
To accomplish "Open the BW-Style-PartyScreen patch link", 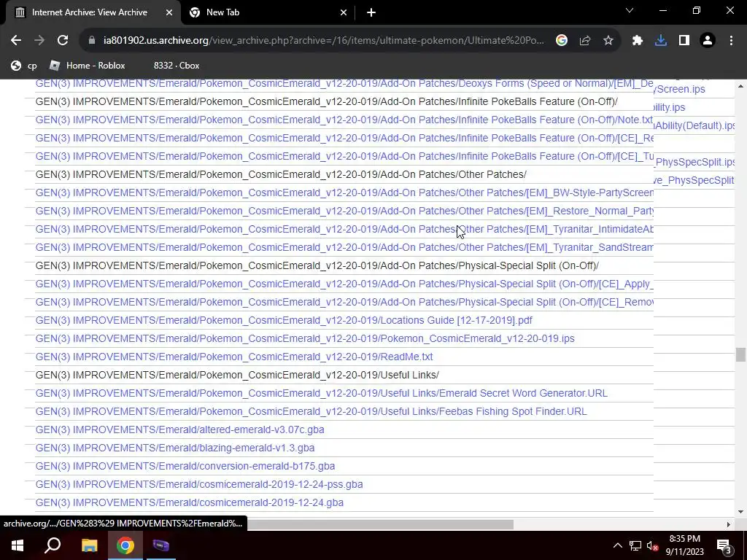I will [x=344, y=192].
